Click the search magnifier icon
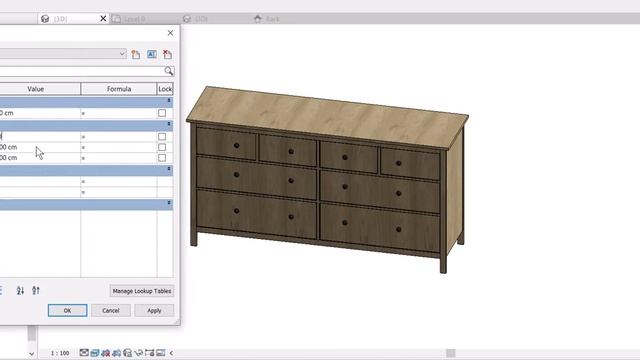Screen dimensions: 640x360 169,71
